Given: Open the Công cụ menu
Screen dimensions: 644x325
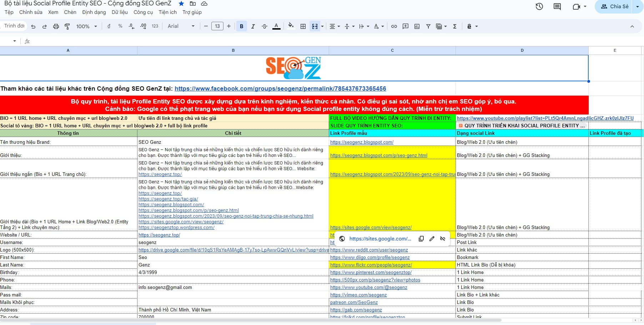Looking at the screenshot, I should (143, 12).
